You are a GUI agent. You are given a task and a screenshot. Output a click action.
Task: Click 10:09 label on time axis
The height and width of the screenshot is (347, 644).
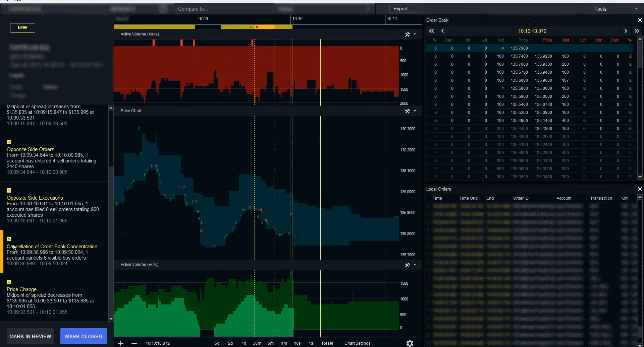(203, 19)
